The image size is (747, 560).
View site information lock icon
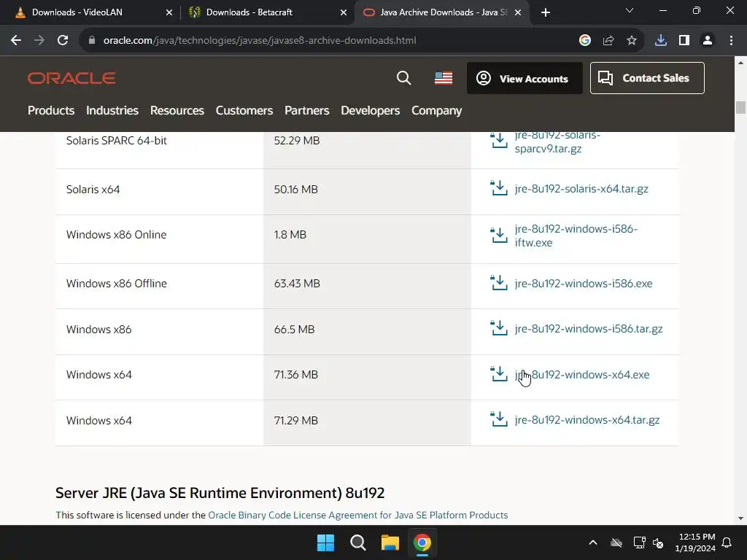point(92,41)
